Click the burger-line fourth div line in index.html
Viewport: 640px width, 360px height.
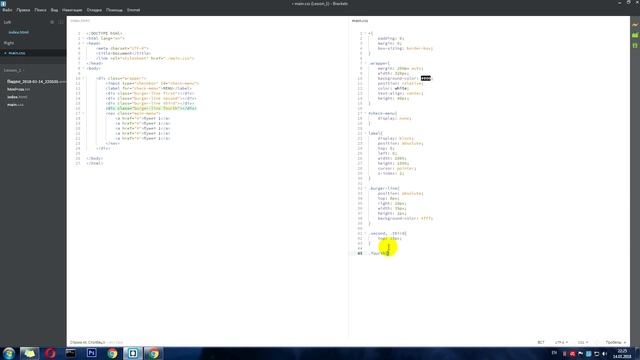click(151, 109)
